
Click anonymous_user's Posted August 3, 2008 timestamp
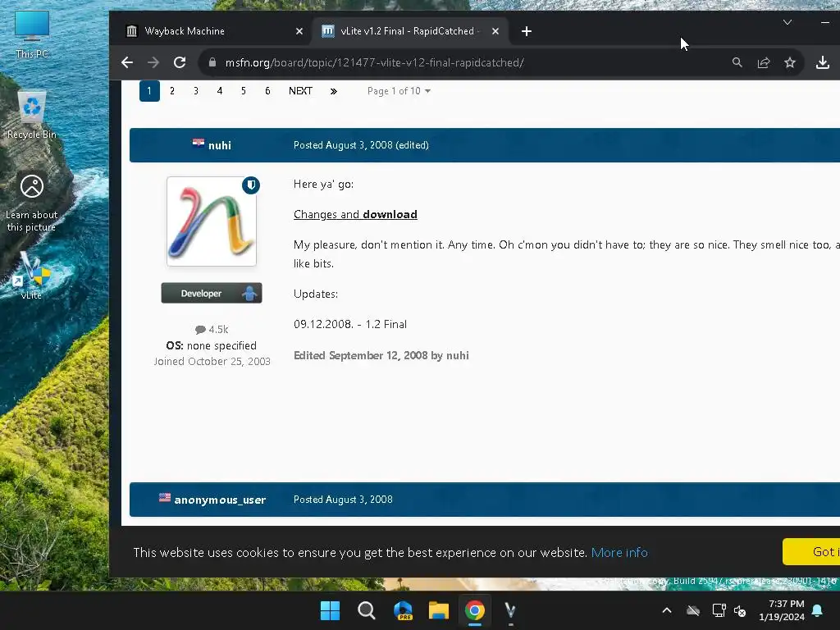343,500
